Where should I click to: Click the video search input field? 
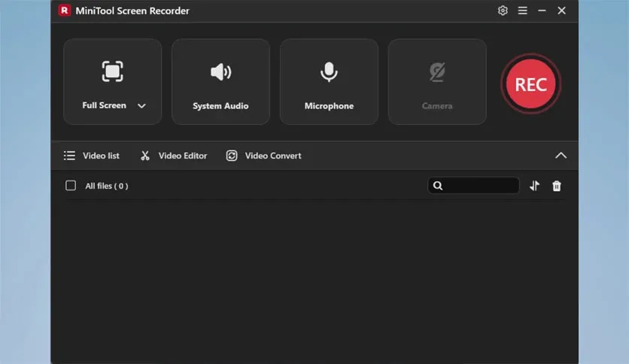(x=473, y=186)
